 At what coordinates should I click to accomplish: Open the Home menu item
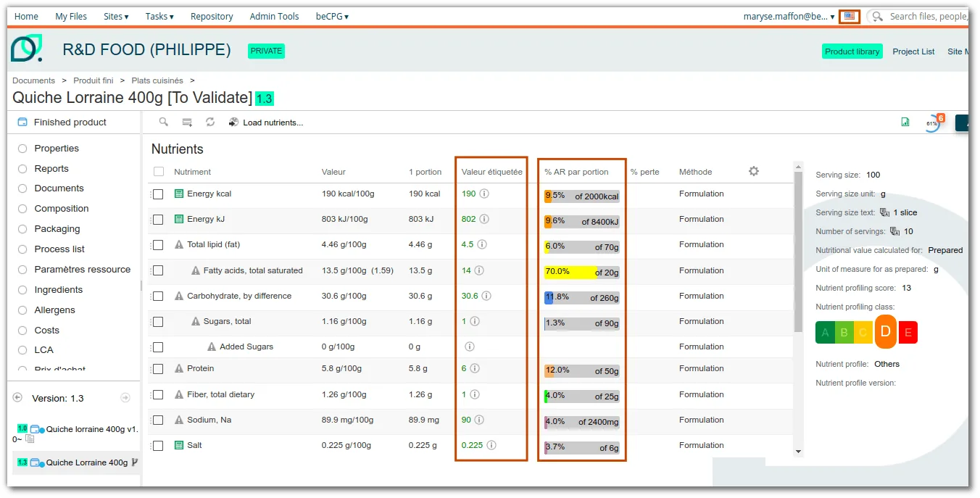[27, 16]
